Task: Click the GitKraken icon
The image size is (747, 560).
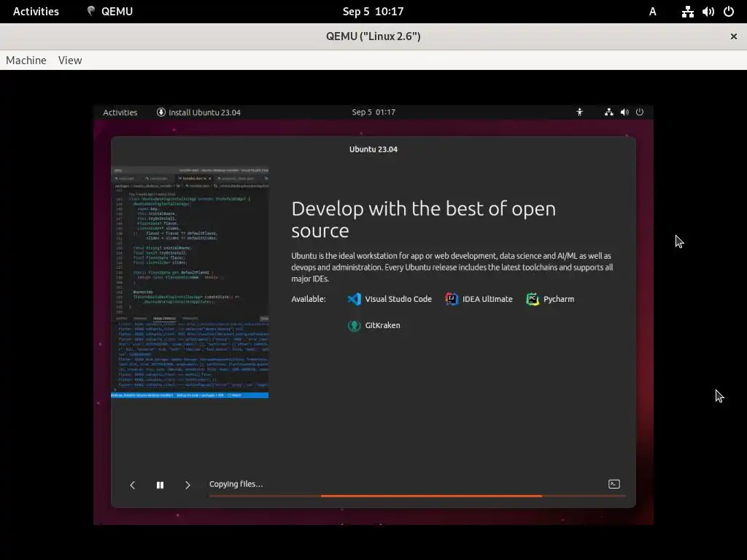Action: click(354, 326)
